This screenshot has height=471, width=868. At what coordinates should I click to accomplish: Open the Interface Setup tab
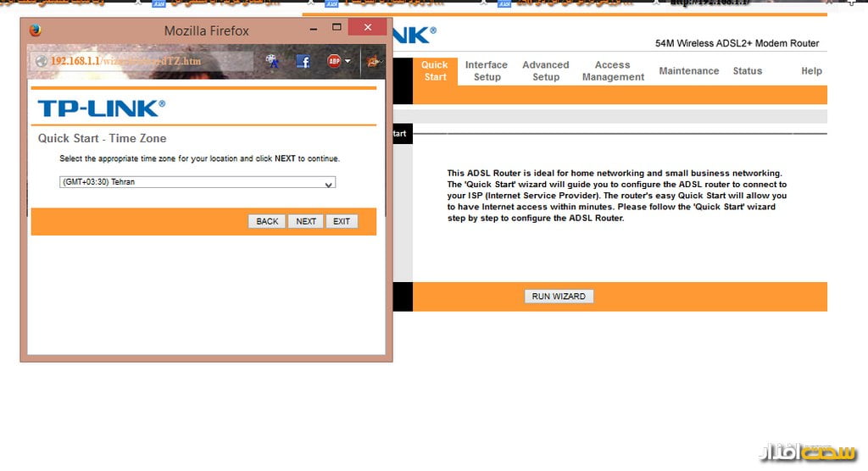tap(487, 71)
